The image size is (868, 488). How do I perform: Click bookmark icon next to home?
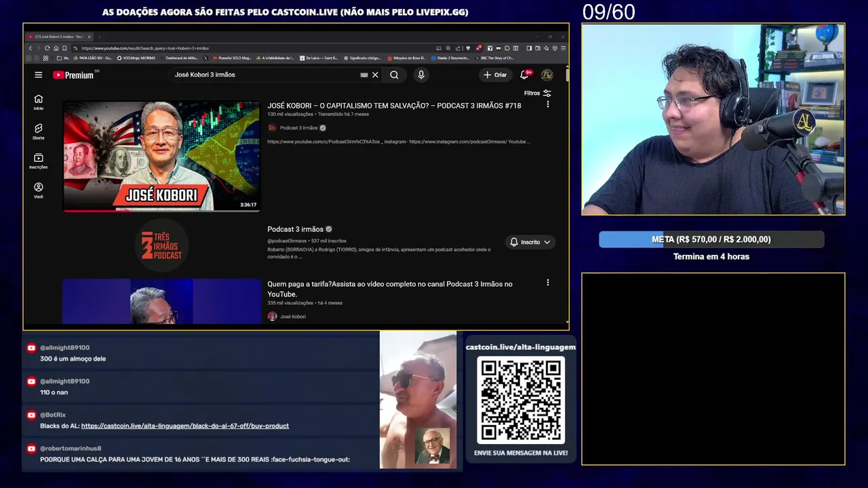[64, 48]
